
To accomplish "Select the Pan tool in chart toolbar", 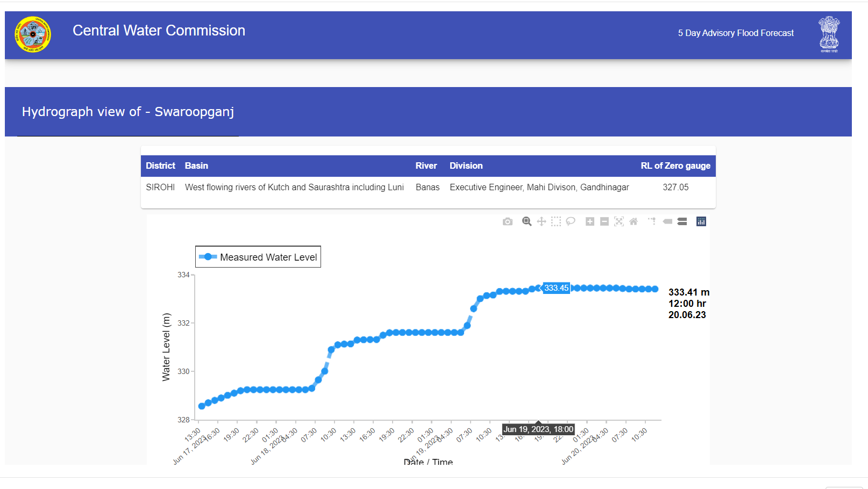I will [x=542, y=222].
